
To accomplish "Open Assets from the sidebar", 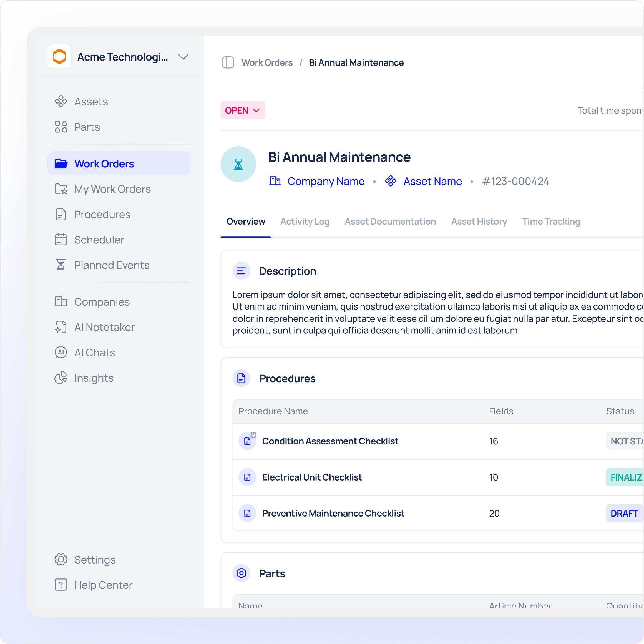I will [91, 102].
